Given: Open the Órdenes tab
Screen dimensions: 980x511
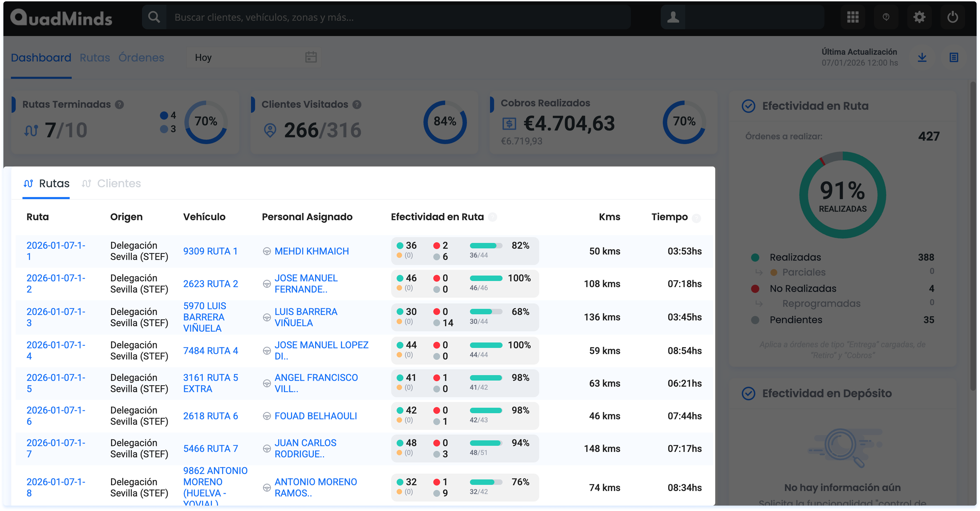Looking at the screenshot, I should [x=141, y=58].
